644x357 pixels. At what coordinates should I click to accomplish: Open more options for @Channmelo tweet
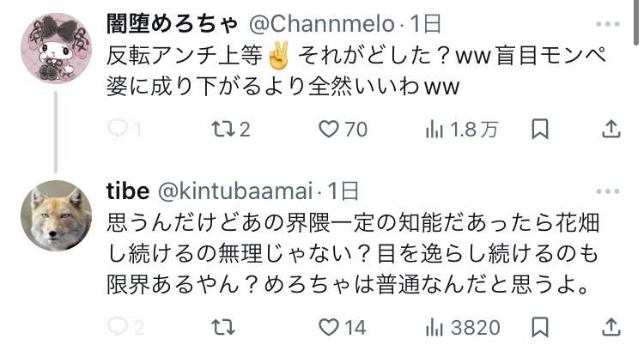pyautogui.click(x=607, y=24)
